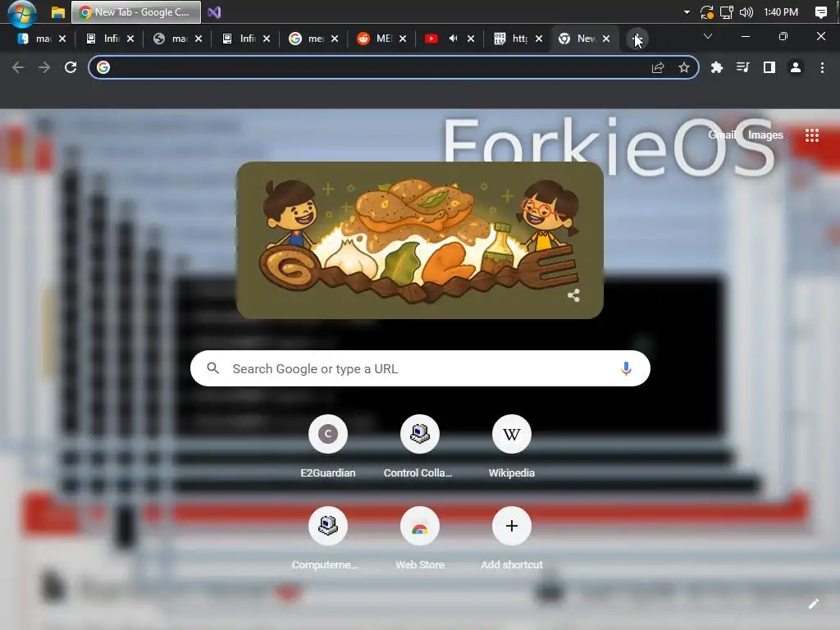Image resolution: width=840 pixels, height=630 pixels.
Task: Reload the current page
Action: 71,67
